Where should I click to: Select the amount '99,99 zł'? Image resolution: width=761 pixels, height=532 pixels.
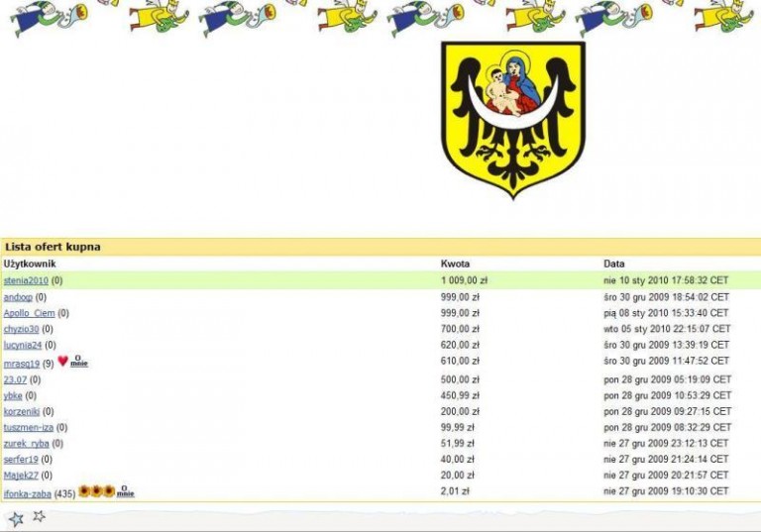[x=458, y=428]
